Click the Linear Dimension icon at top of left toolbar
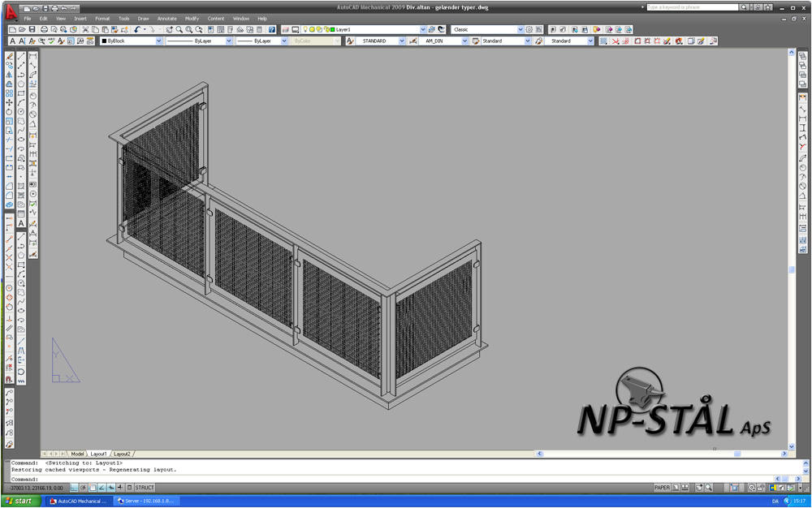Screen dimensions: 812x508 [x=33, y=56]
